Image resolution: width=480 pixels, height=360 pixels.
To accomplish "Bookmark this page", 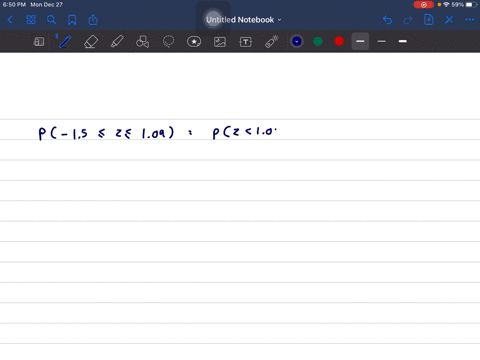I will pyautogui.click(x=72, y=20).
